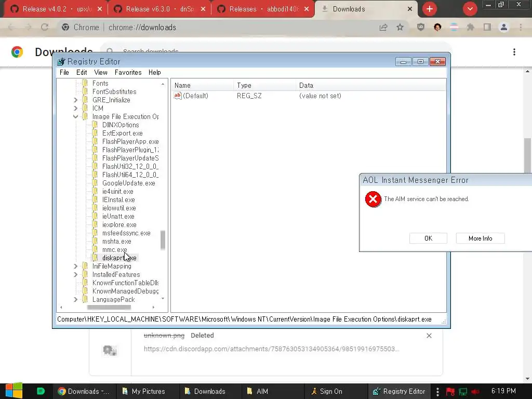Open View menu in Registry Editor
Viewport: 532px width, 399px height.
click(101, 73)
